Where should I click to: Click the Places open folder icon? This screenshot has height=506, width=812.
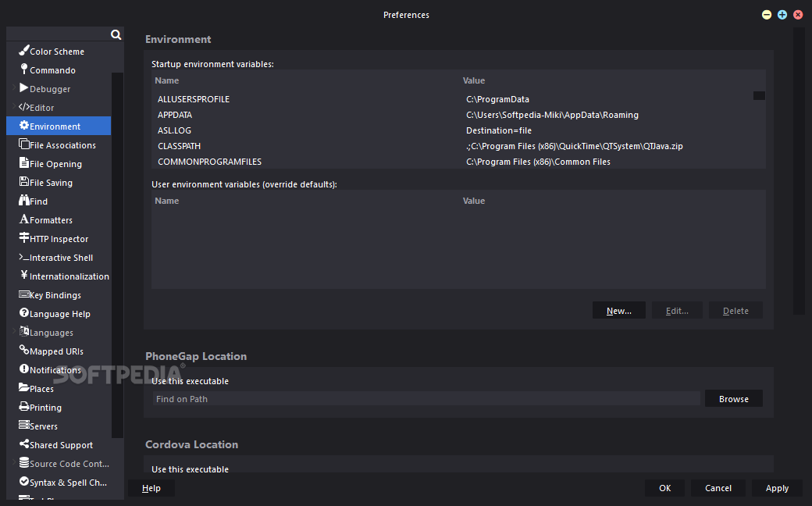[24, 387]
